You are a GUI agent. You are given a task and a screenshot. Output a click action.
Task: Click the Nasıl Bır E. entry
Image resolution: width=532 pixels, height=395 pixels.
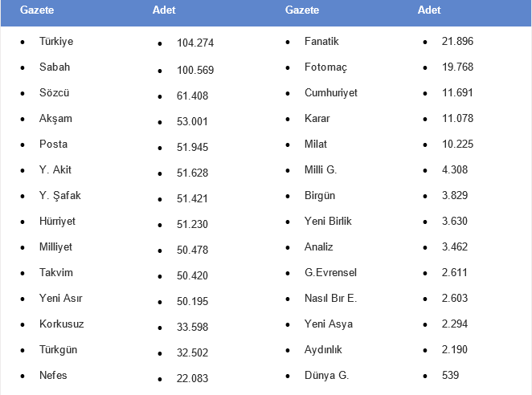330,298
